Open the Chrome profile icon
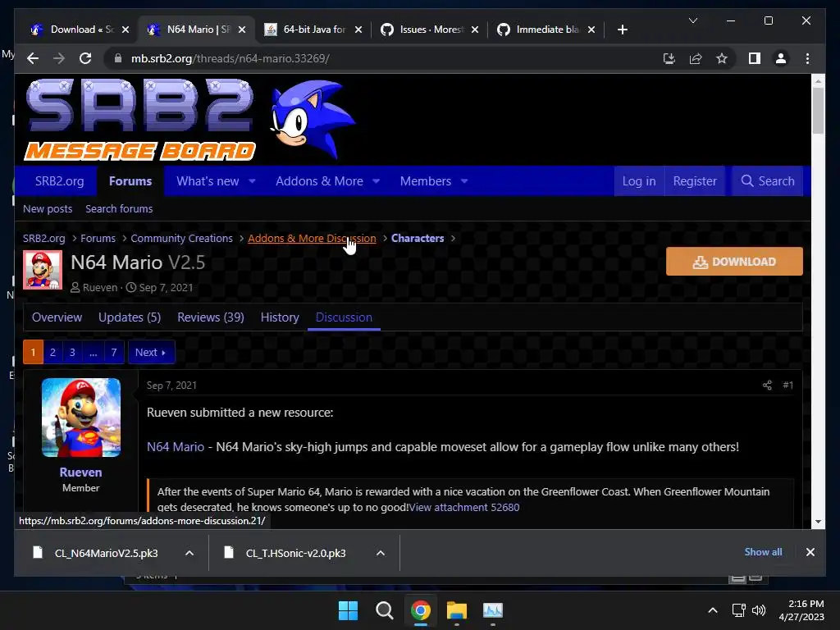This screenshot has height=630, width=840. (x=781, y=58)
